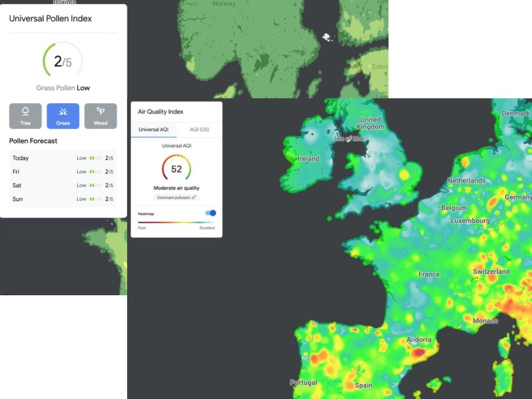The image size is (532, 399).
Task: Click the Today forecast row
Action: click(63, 158)
